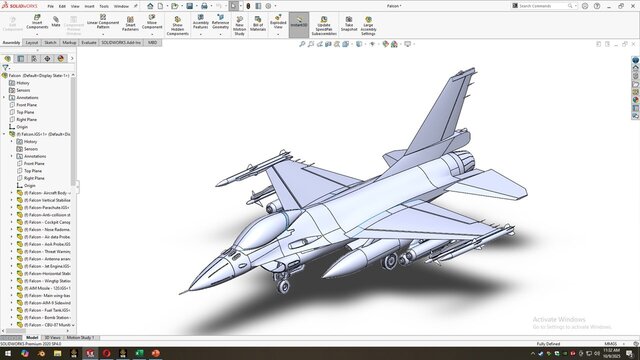Click the Take Snapshot tool
This screenshot has width=640, height=360.
click(x=349, y=24)
